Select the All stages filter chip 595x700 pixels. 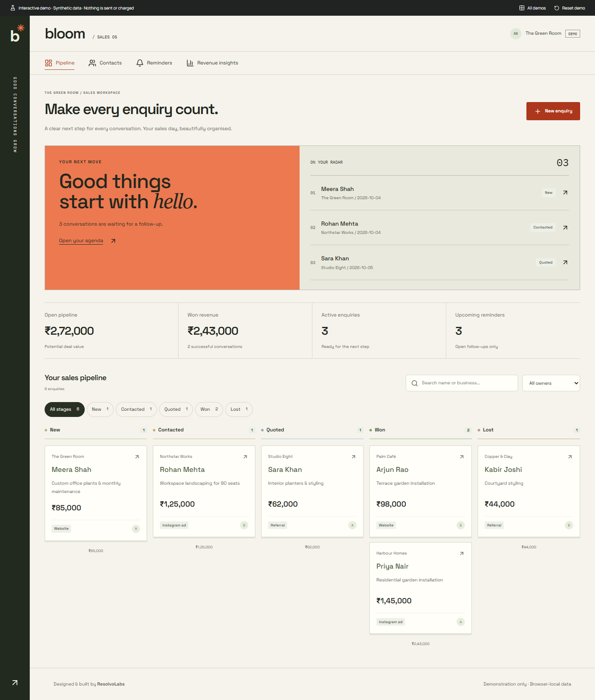pos(64,410)
